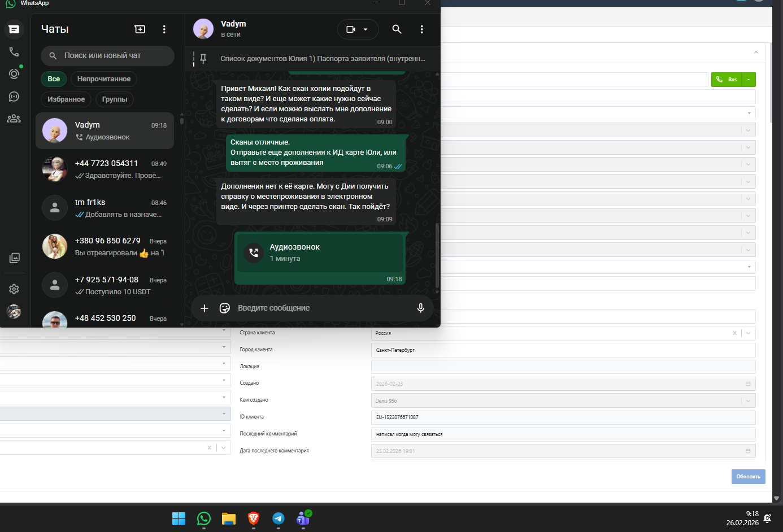Screen dimensions: 783x532
Task: Open File Explorer from the taskbar
Action: point(229,518)
